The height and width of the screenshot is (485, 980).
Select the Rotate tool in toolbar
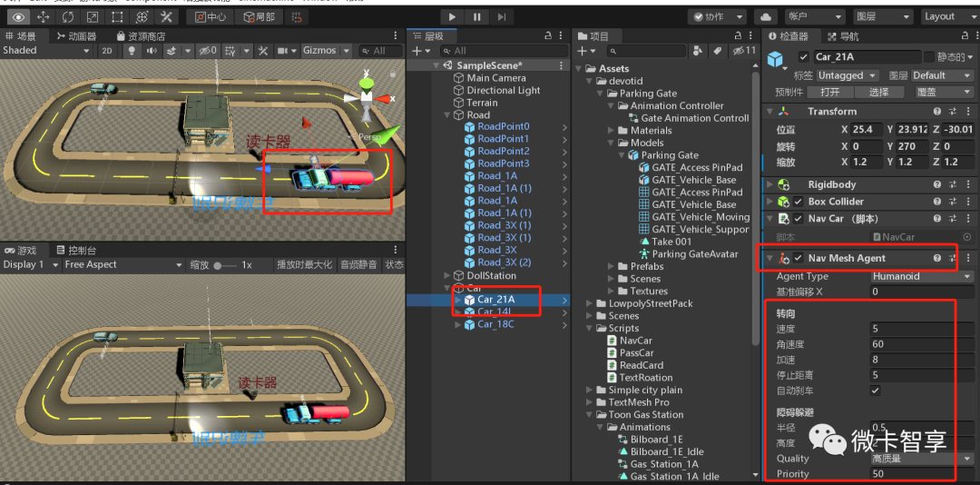68,16
